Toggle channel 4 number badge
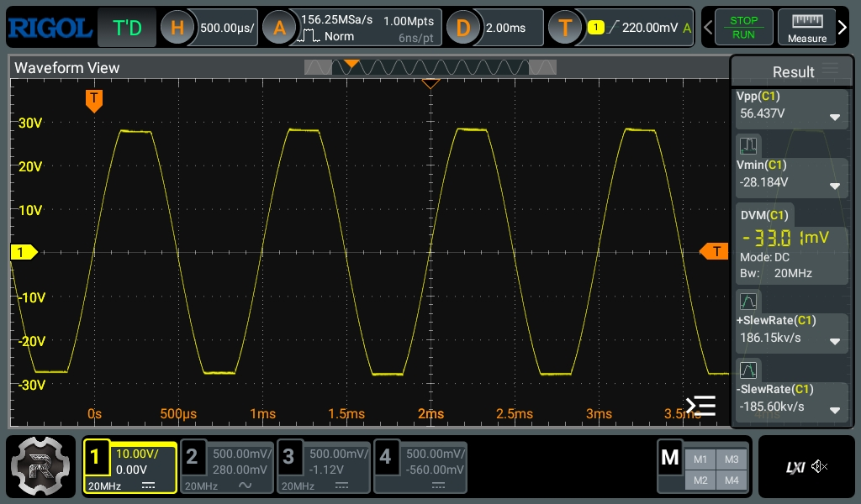861x504 pixels. [x=385, y=456]
